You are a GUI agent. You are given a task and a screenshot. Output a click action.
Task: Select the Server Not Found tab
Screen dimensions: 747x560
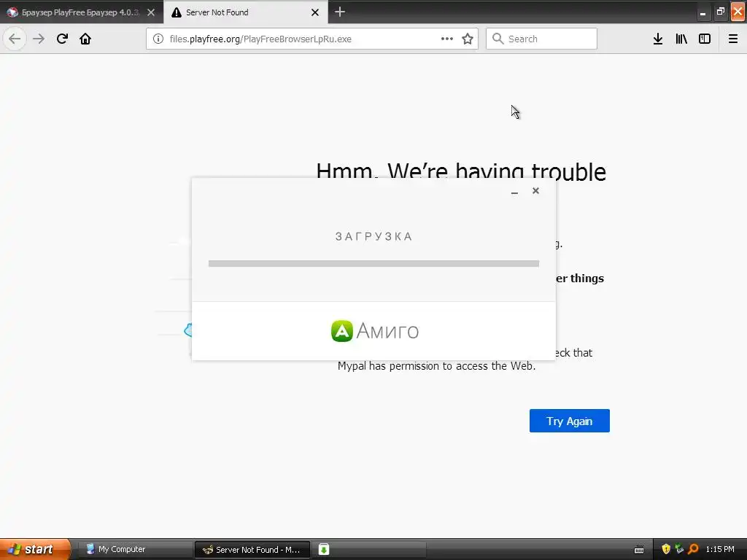246,12
